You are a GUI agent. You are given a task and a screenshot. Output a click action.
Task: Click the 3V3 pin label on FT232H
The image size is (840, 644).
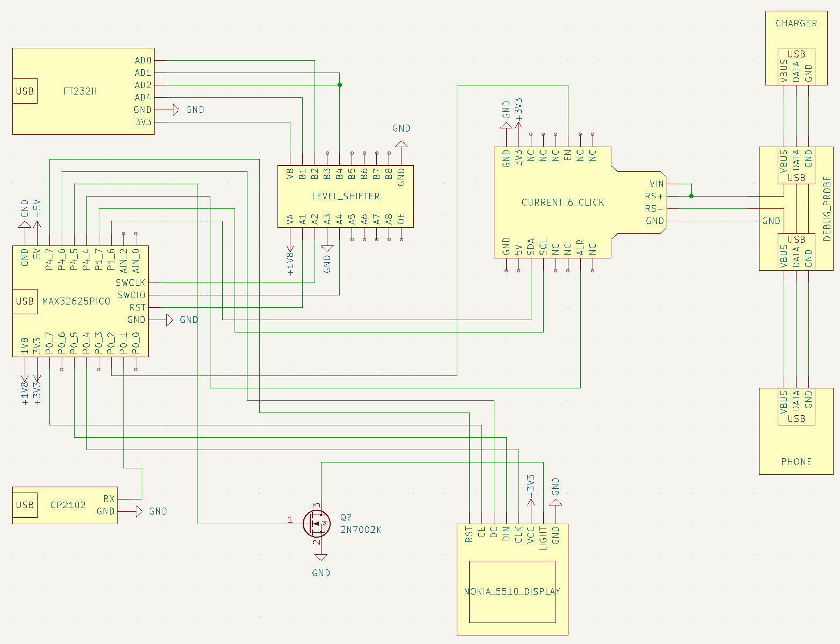(144, 122)
